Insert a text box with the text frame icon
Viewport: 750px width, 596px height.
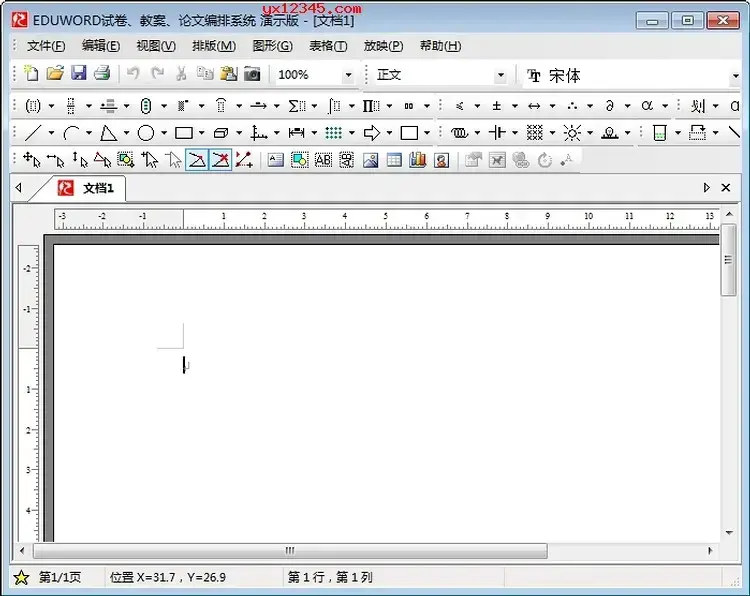(x=276, y=160)
